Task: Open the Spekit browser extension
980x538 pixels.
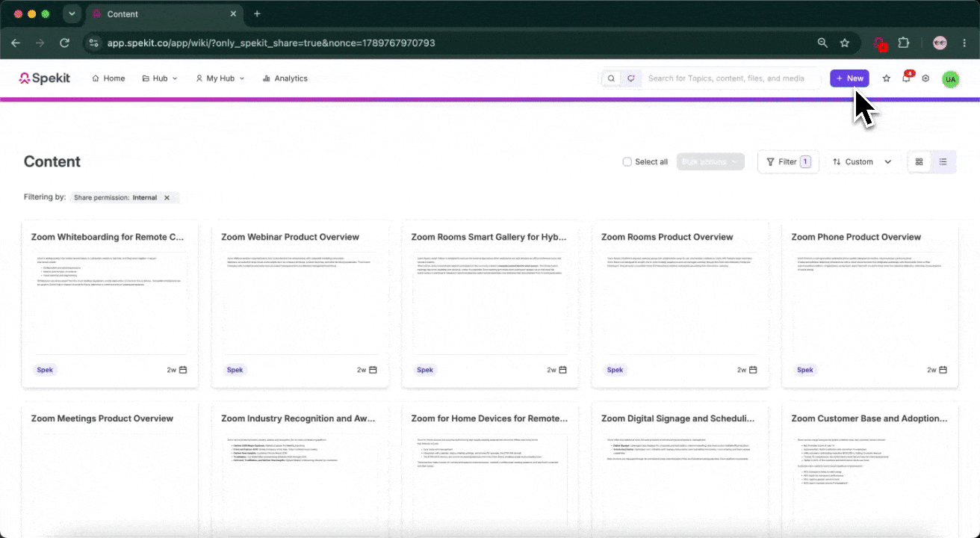Action: point(880,43)
